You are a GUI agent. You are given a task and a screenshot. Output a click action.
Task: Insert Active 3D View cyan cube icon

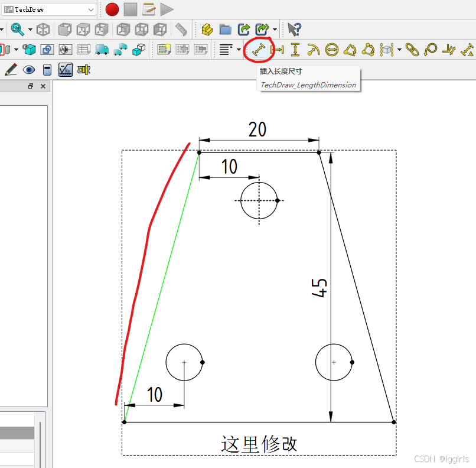(29, 50)
